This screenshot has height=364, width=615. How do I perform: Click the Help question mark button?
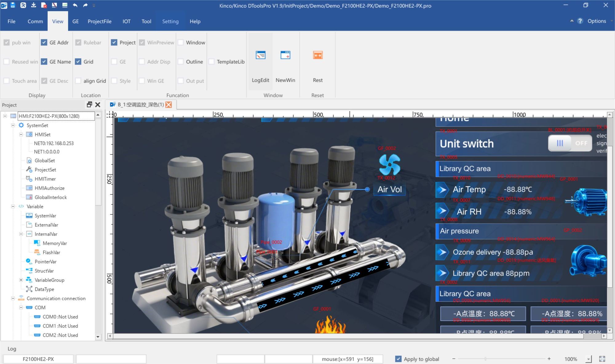click(x=580, y=21)
